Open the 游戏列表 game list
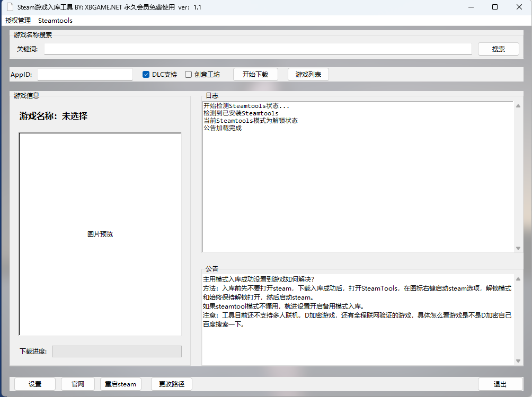The width and height of the screenshot is (532, 397). [x=308, y=74]
